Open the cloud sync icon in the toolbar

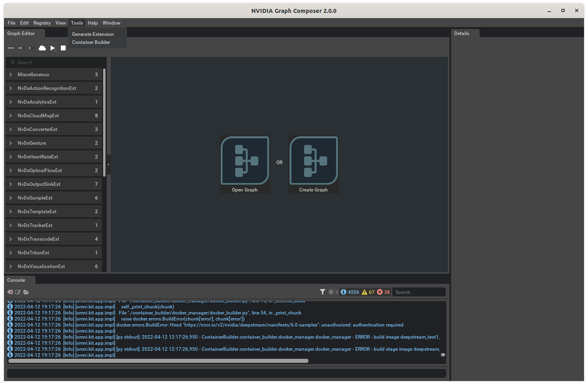point(42,48)
